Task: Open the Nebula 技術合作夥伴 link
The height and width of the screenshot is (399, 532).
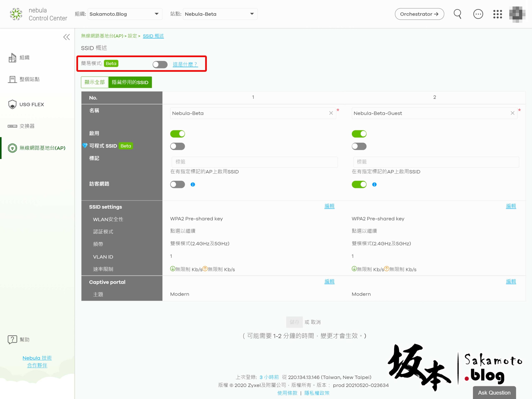Action: click(x=37, y=361)
